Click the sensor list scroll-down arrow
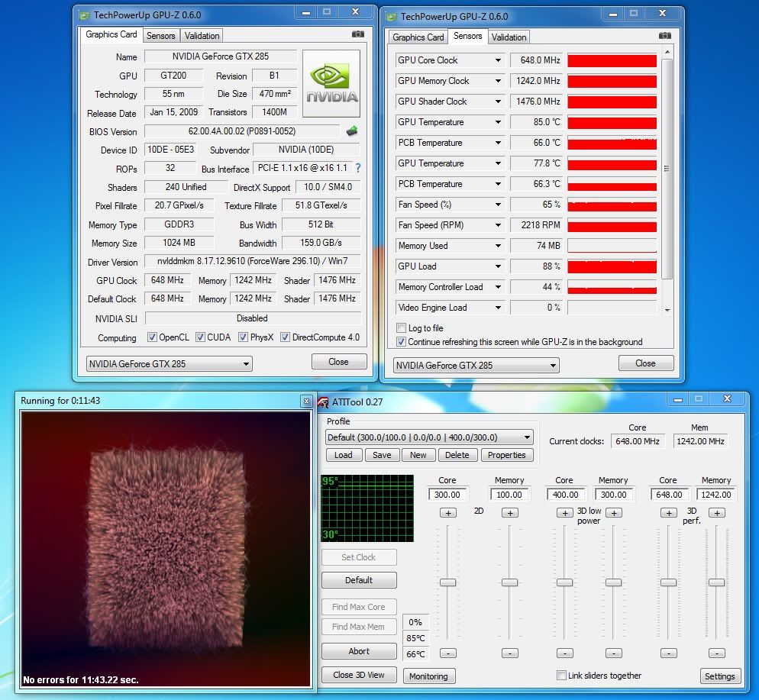759x700 pixels. 667,310
